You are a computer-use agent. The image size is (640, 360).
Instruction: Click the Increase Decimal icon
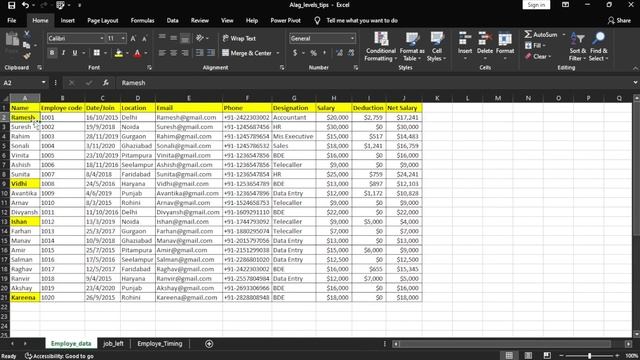pyautogui.click(x=339, y=53)
